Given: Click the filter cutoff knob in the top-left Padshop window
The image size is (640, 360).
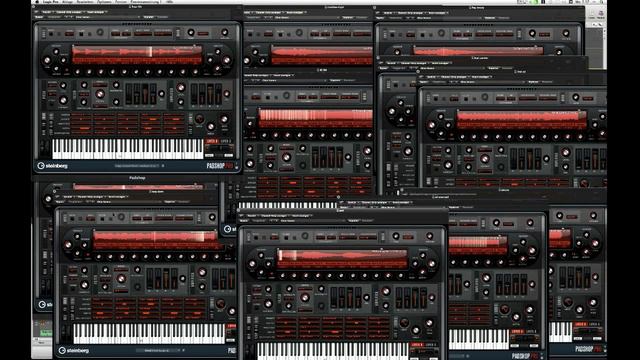Looking at the screenshot, I should [x=100, y=94].
